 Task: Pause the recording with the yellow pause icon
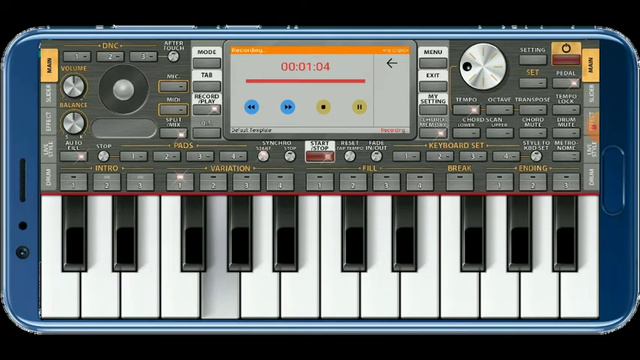[360, 107]
